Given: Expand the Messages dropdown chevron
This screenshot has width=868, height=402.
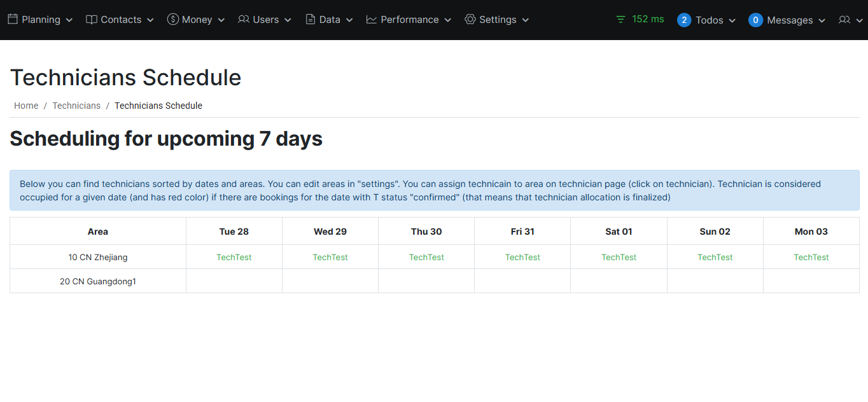Looking at the screenshot, I should 822,21.
